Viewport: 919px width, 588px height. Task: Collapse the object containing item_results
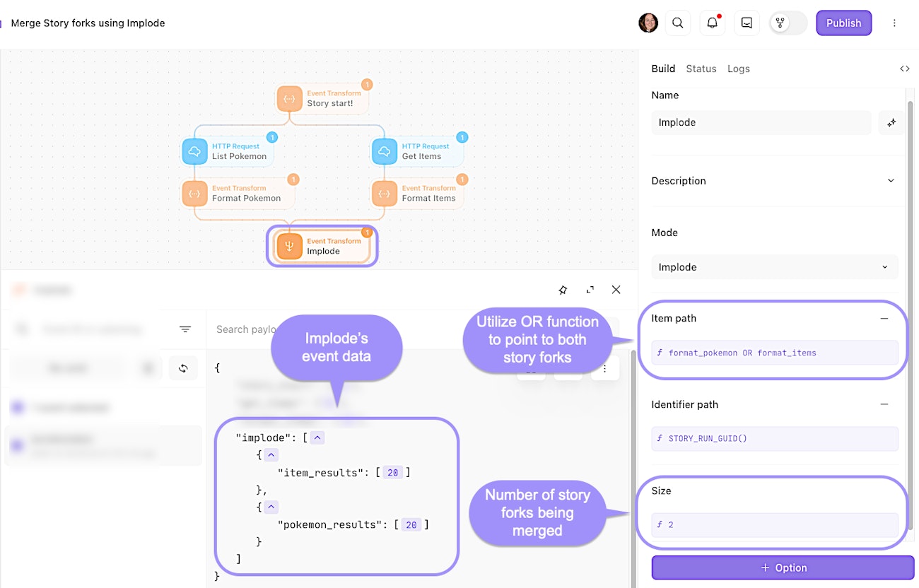pos(272,456)
